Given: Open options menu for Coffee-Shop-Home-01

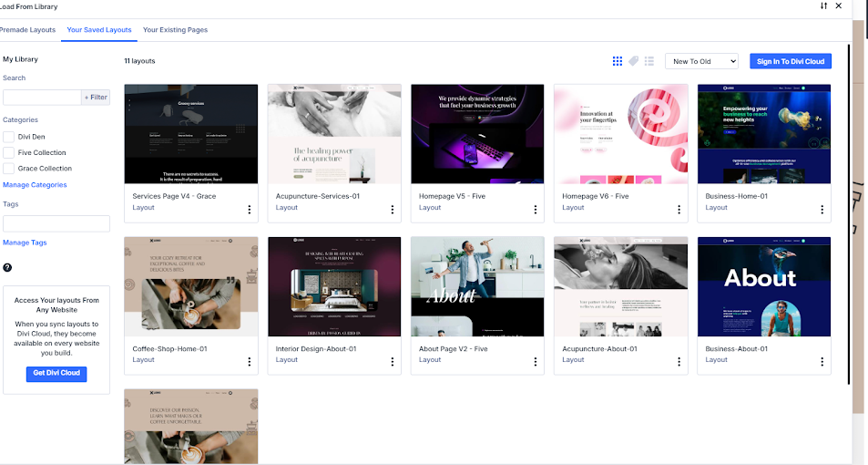Looking at the screenshot, I should click(250, 361).
